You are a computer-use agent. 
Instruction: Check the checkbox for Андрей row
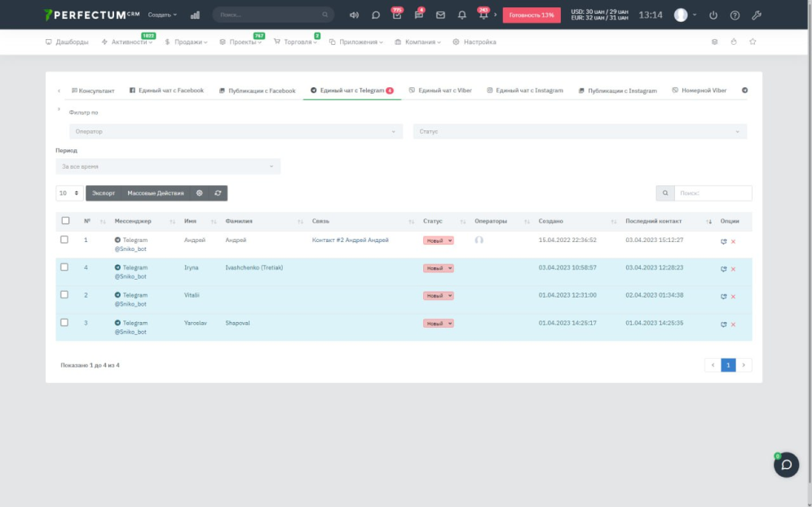pyautogui.click(x=65, y=240)
